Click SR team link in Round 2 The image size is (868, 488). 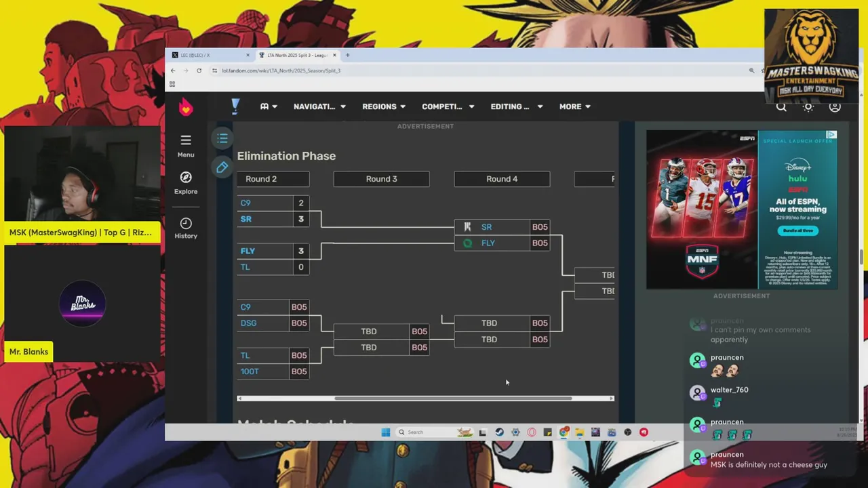246,219
